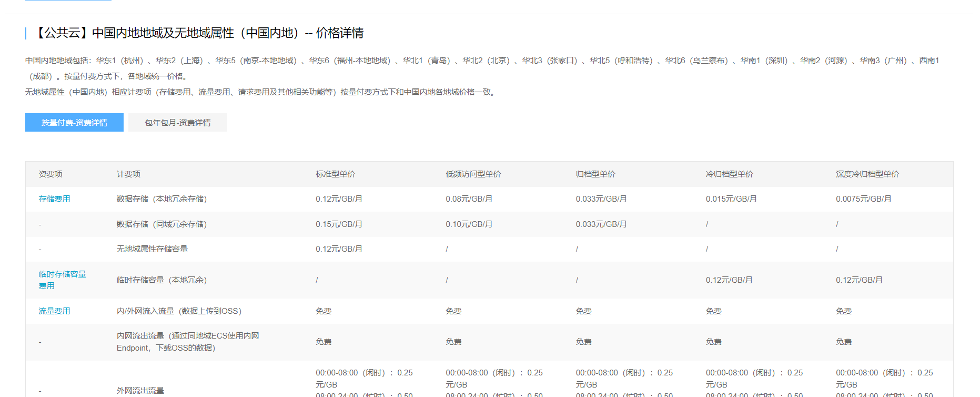Viewport: 980px width, 397px height.
Task: Click the 深度冷归档型单价 column header
Action: [867, 174]
